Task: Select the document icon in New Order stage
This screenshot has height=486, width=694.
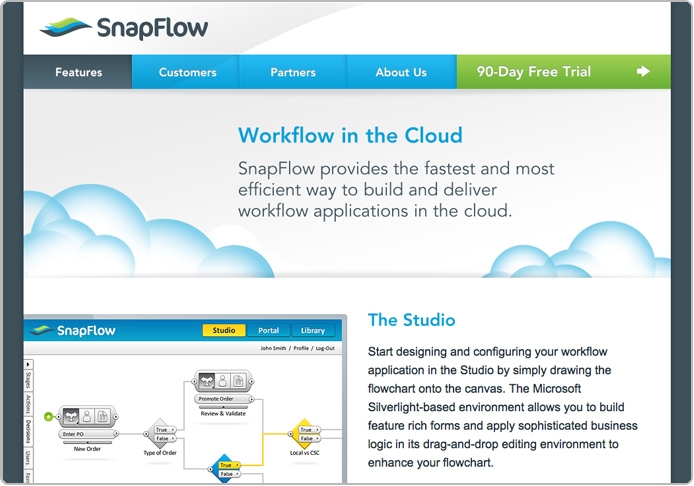Action: click(x=103, y=417)
